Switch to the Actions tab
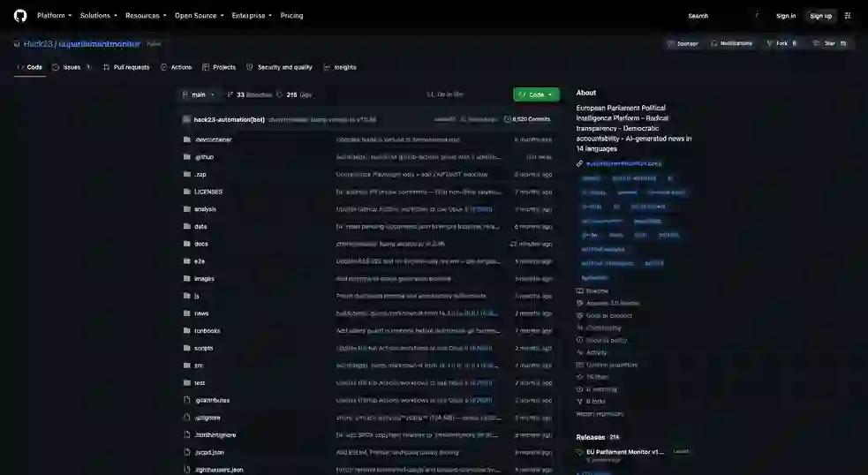This screenshot has height=475, width=868. [176, 67]
